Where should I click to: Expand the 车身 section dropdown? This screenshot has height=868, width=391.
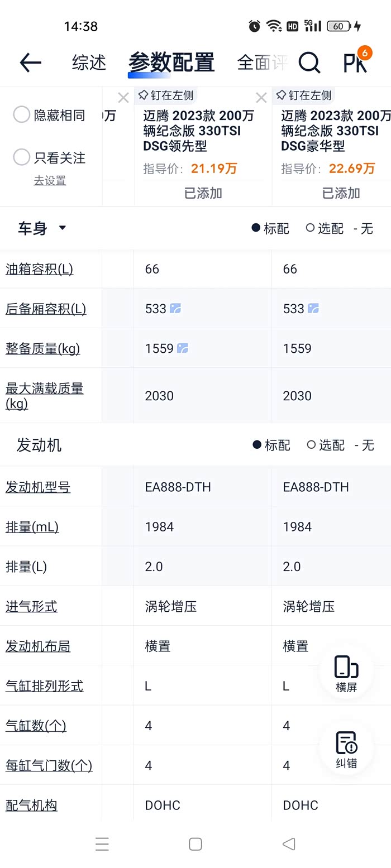pyautogui.click(x=62, y=228)
